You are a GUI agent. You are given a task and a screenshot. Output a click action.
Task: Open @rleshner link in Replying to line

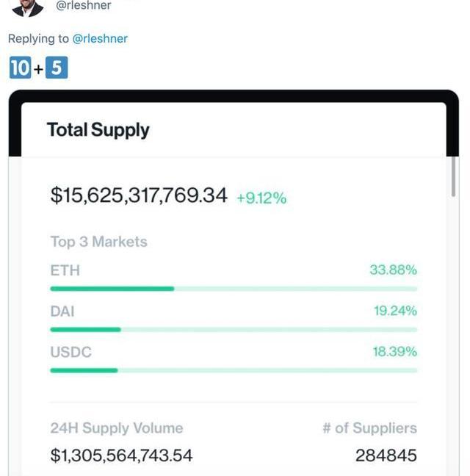point(100,38)
